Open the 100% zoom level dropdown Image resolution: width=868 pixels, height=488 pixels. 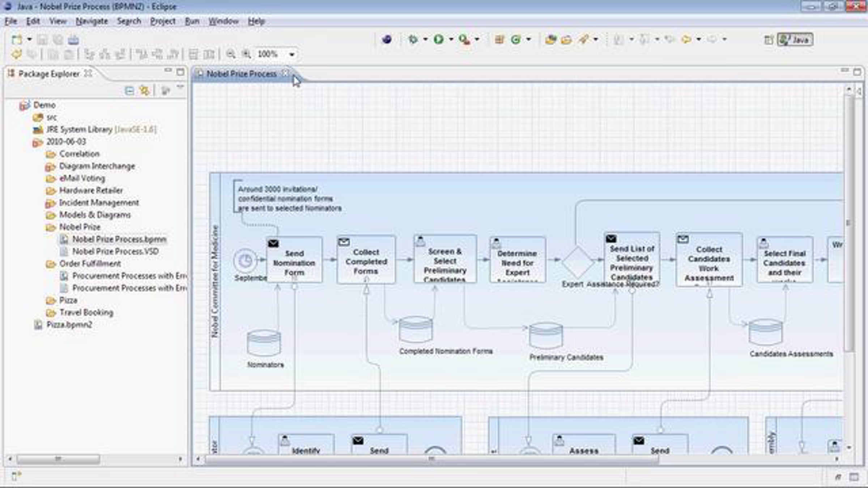pyautogui.click(x=292, y=55)
